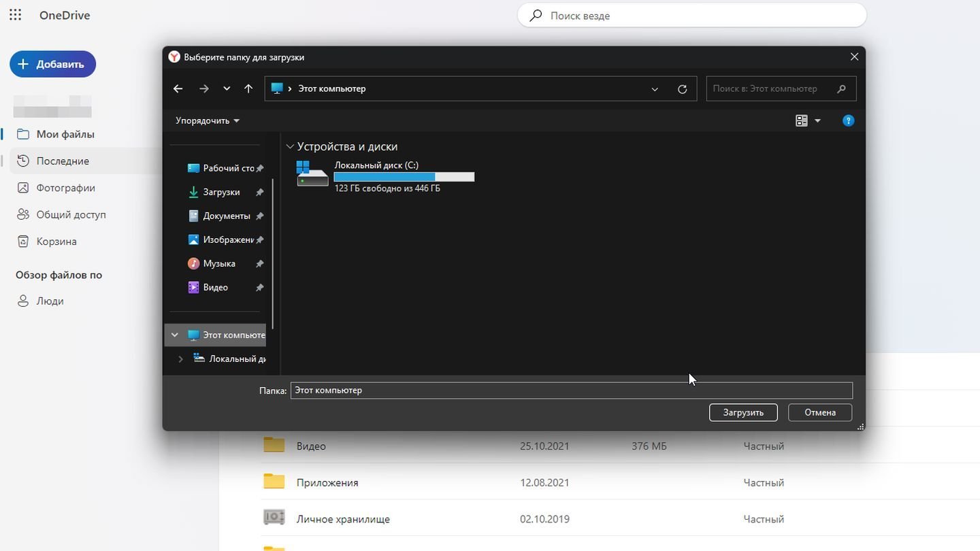
Task: Click the Загрузить button
Action: (x=743, y=412)
